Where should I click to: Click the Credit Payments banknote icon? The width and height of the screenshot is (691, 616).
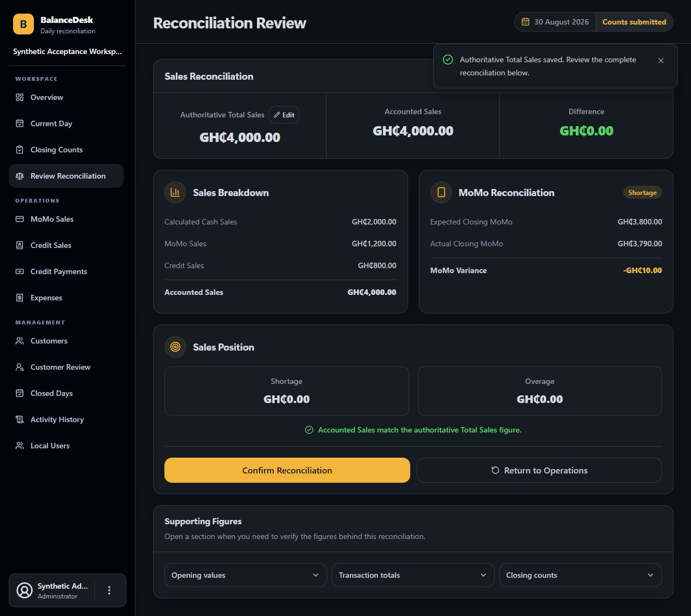point(20,271)
